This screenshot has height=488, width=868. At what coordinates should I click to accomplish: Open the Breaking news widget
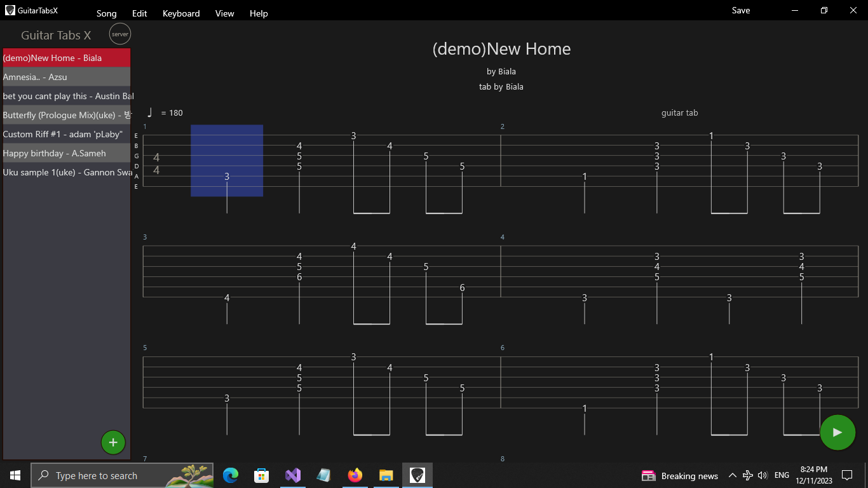[680, 475]
